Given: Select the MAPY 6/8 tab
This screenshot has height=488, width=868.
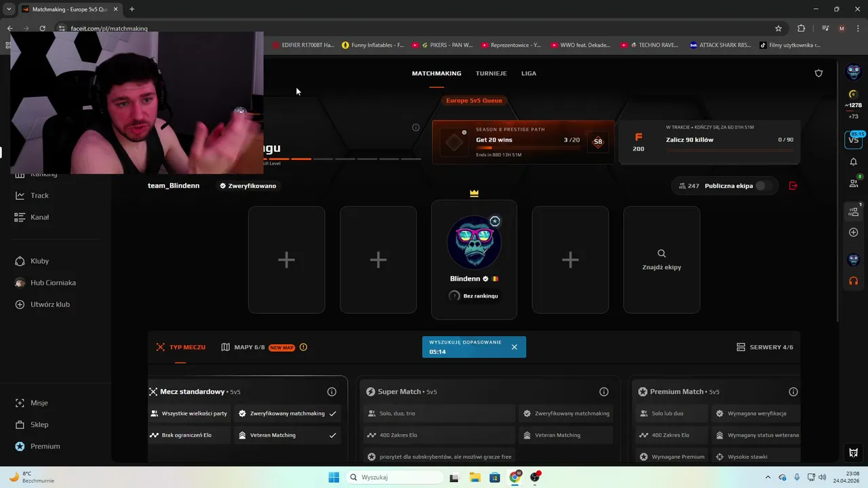Looking at the screenshot, I should (x=243, y=347).
